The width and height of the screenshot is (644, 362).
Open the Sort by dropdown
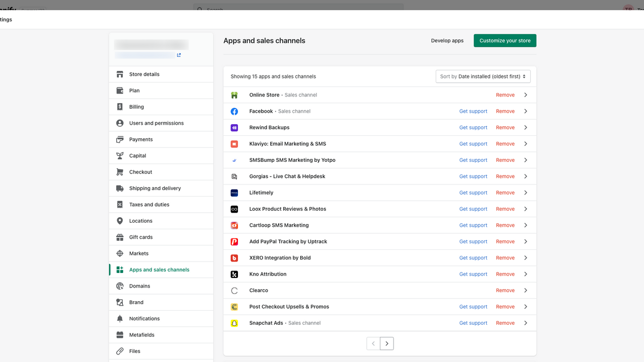[483, 76]
